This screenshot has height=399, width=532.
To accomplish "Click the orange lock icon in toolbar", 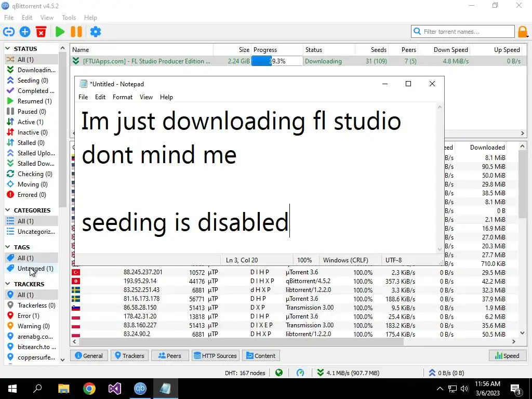I will (523, 32).
